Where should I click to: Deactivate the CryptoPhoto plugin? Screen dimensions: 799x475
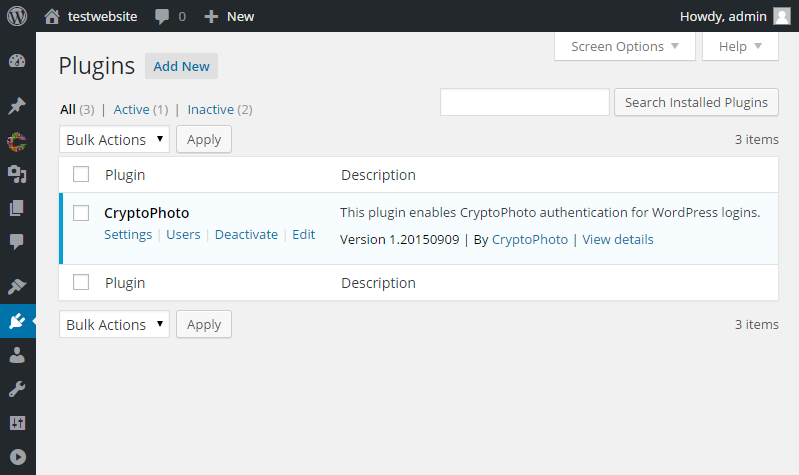(x=246, y=234)
